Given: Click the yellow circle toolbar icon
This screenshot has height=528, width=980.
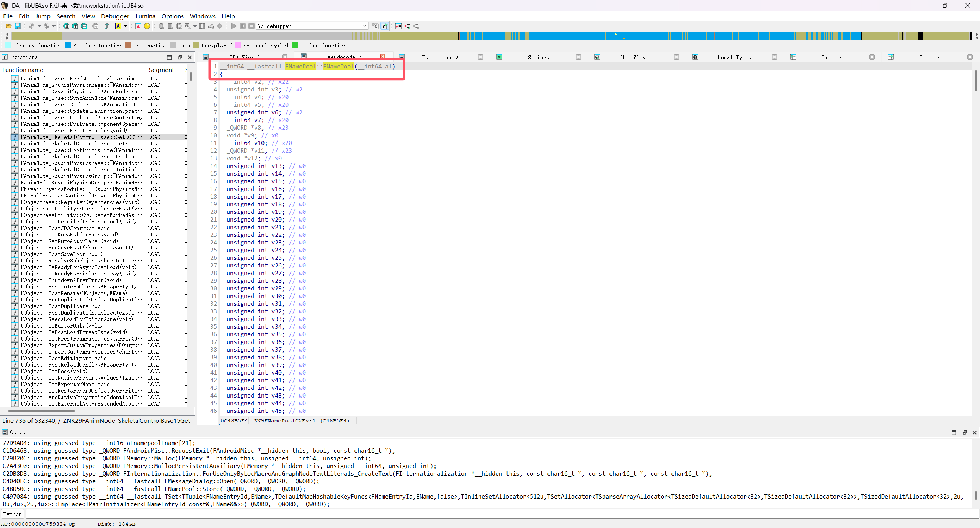Looking at the screenshot, I should coord(147,26).
